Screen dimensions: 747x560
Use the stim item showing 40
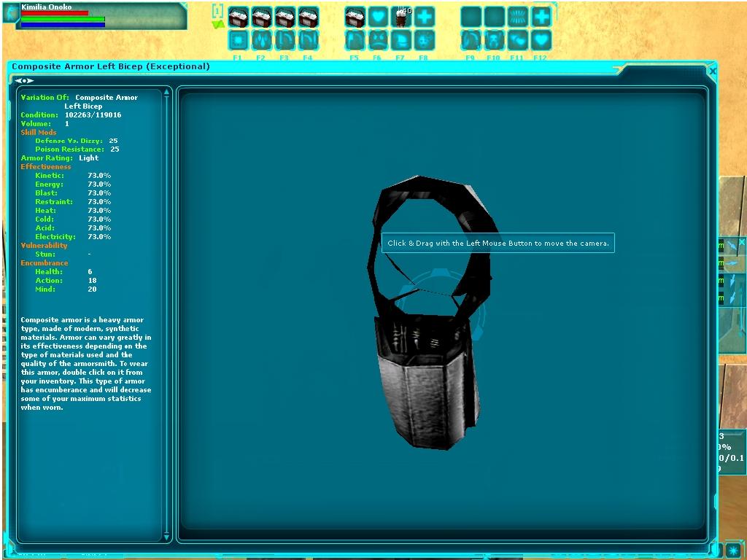[401, 17]
